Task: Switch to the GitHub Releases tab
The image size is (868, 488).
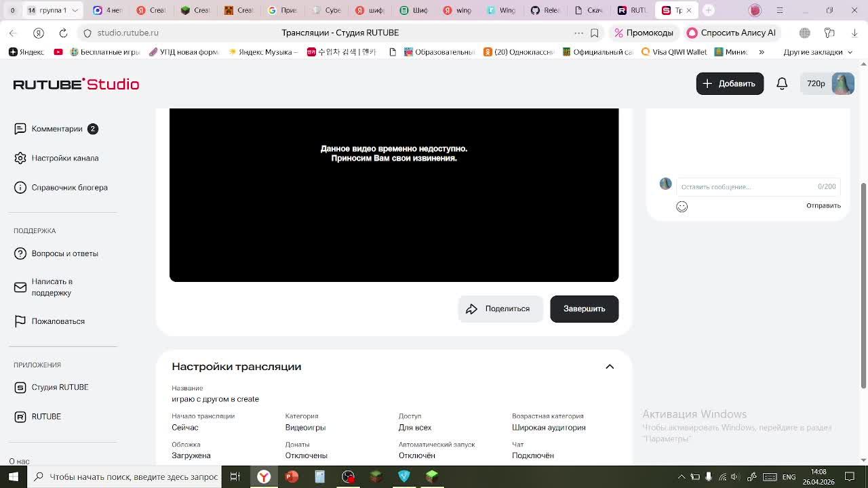Action: point(545,10)
